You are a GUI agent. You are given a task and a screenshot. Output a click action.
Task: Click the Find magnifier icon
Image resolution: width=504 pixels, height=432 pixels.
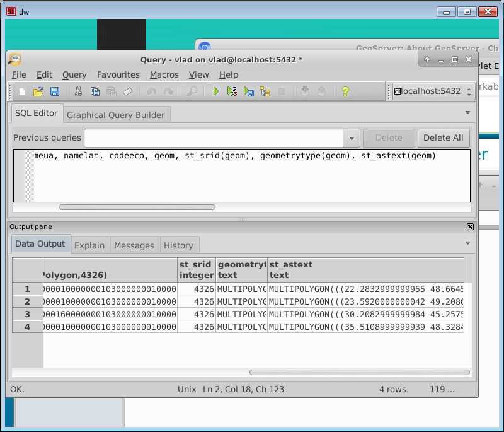pos(192,91)
